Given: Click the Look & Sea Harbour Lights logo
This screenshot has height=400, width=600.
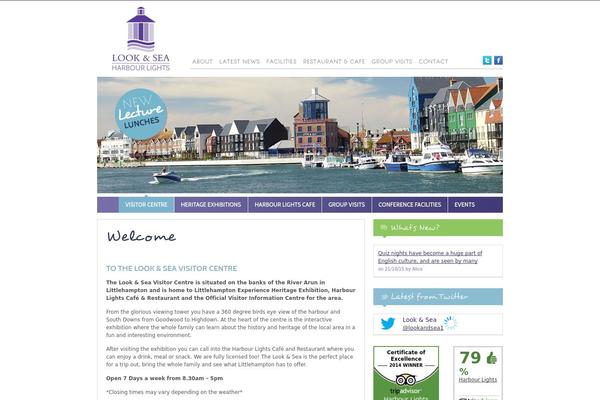Looking at the screenshot, I should [141, 39].
